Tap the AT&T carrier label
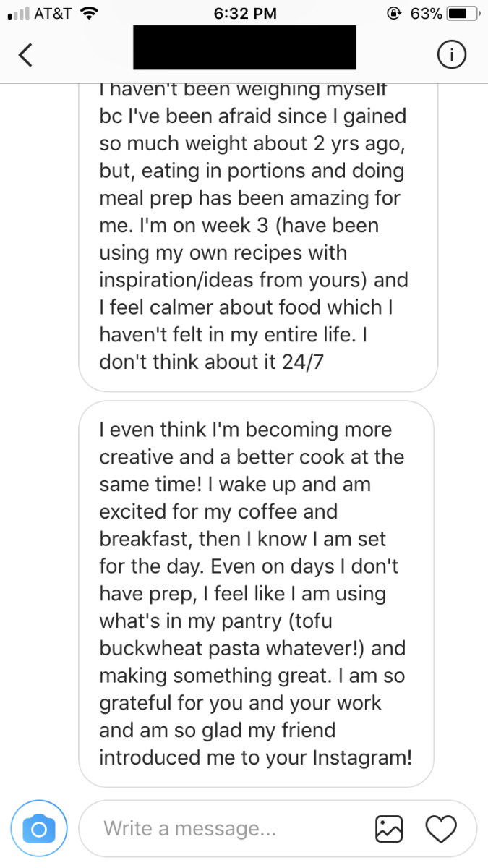488x868 pixels. coord(52,13)
